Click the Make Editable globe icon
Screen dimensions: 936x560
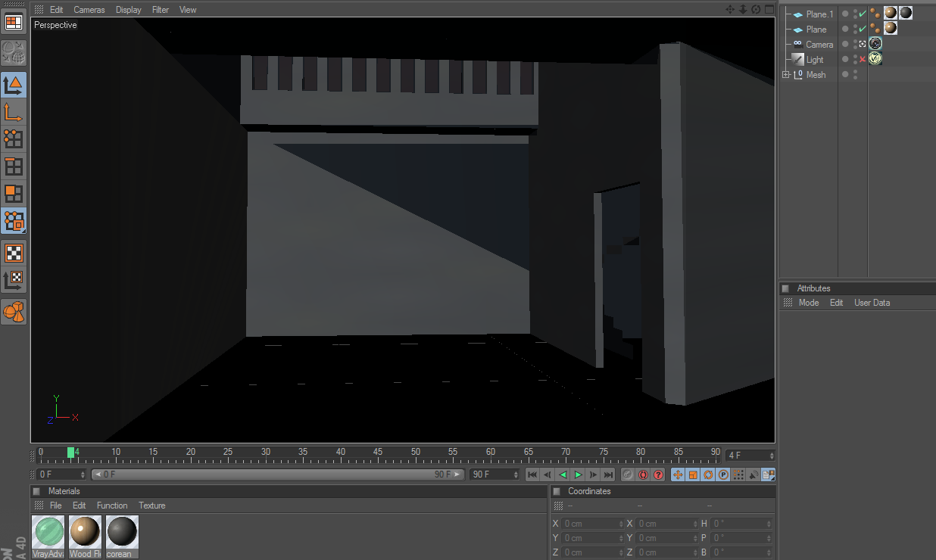pyautogui.click(x=14, y=52)
